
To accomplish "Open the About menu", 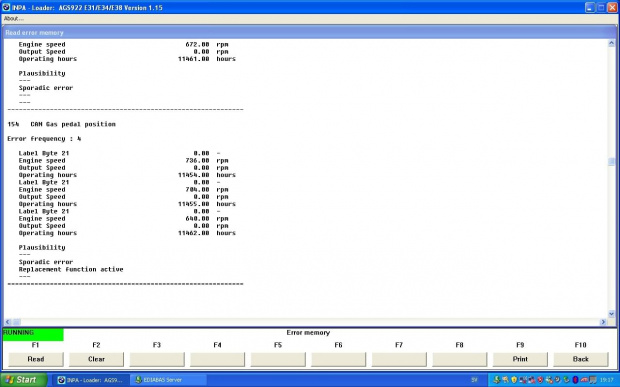I will click(14, 19).
